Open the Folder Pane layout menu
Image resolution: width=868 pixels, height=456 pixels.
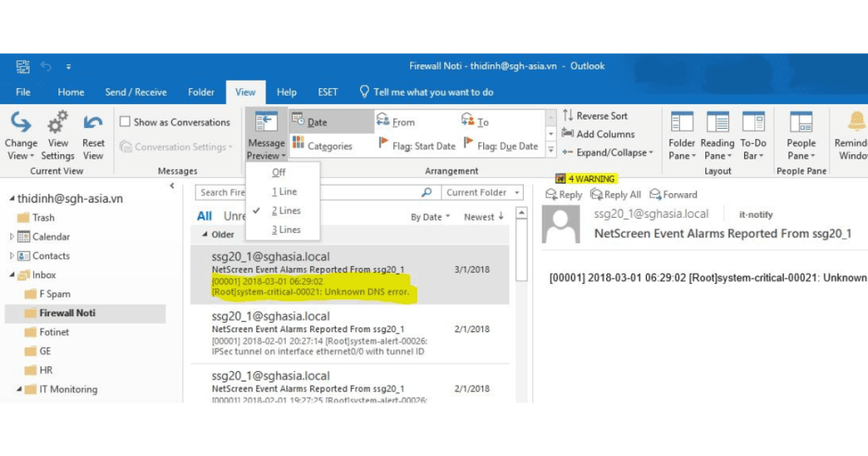pos(682,136)
